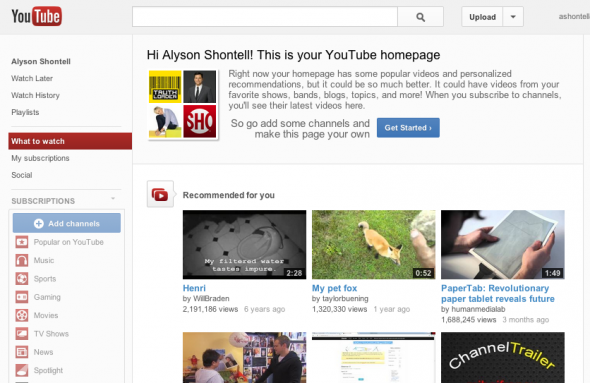
Task: Open the Sports ball icon
Action: pos(22,279)
